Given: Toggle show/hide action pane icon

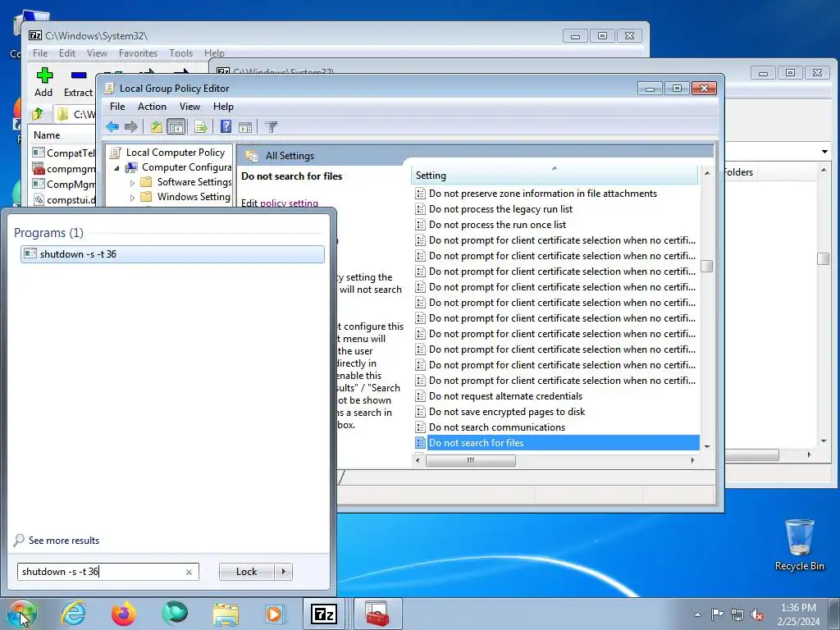Looking at the screenshot, I should point(245,127).
